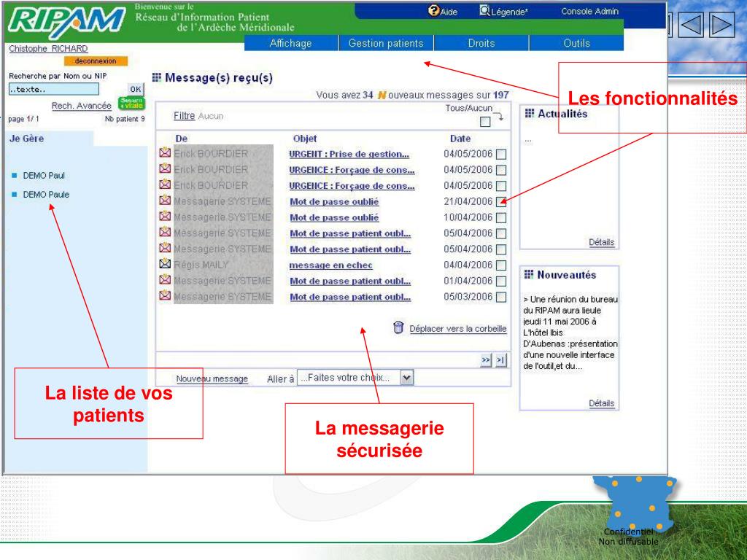This screenshot has height=560, width=747.
Task: Click the Nom ou NIP search field
Action: point(54,89)
